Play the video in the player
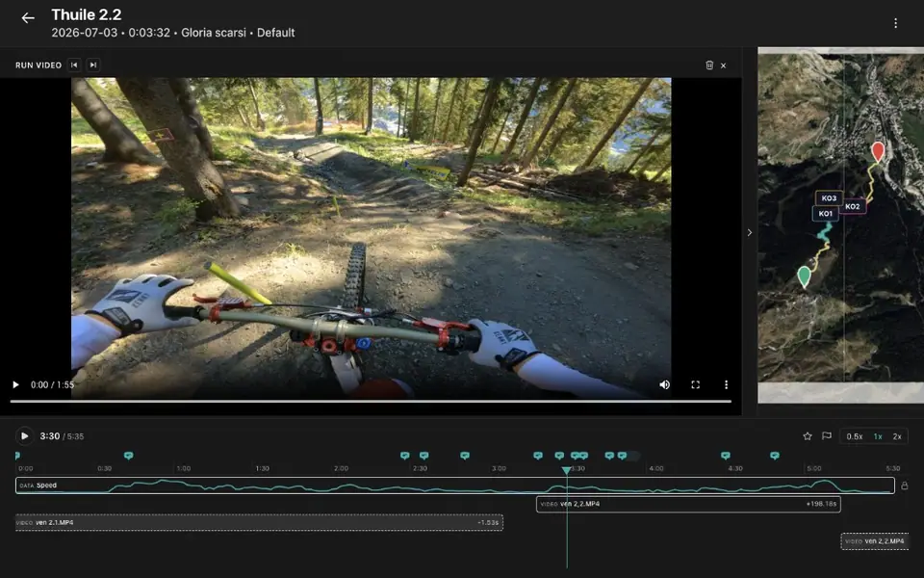Viewport: 924px width, 578px height. [x=16, y=384]
